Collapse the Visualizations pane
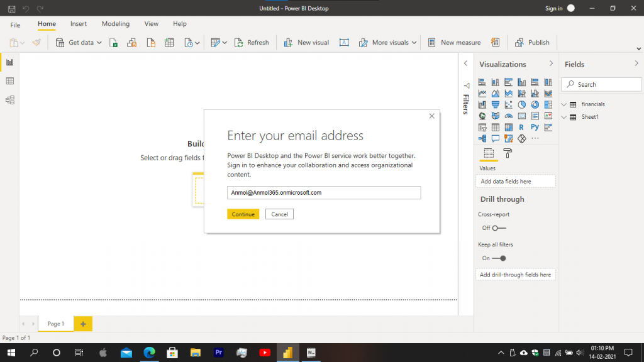This screenshot has width=644, height=362. pyautogui.click(x=551, y=63)
